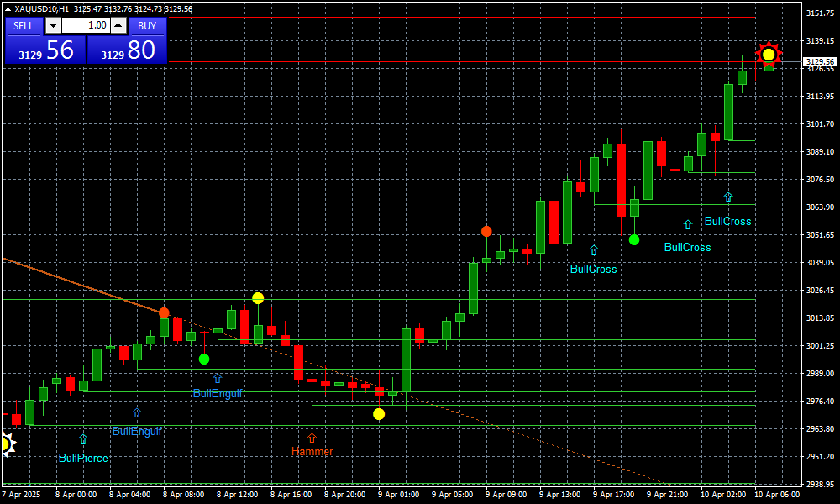This screenshot has width=840, height=504.
Task: Decrease trade volume with the down arrow
Action: pyautogui.click(x=53, y=26)
